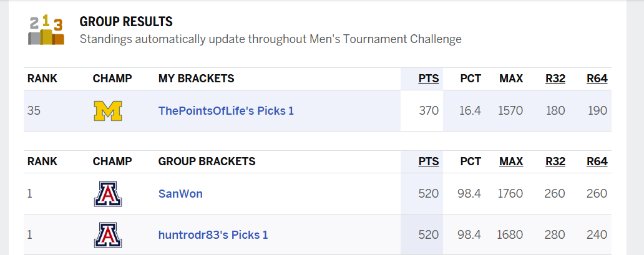Click huntrodr83's 1680 max value
The height and width of the screenshot is (255, 644).
point(510,235)
